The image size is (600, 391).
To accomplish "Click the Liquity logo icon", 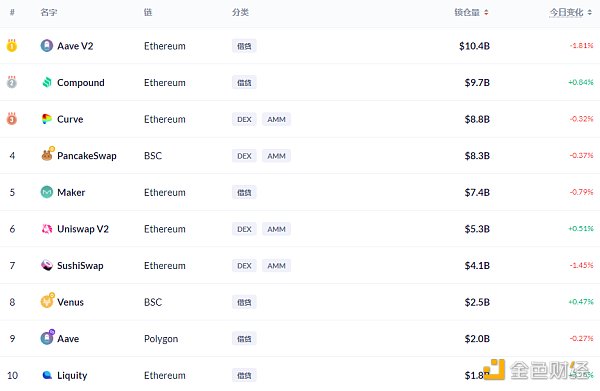I will click(47, 375).
